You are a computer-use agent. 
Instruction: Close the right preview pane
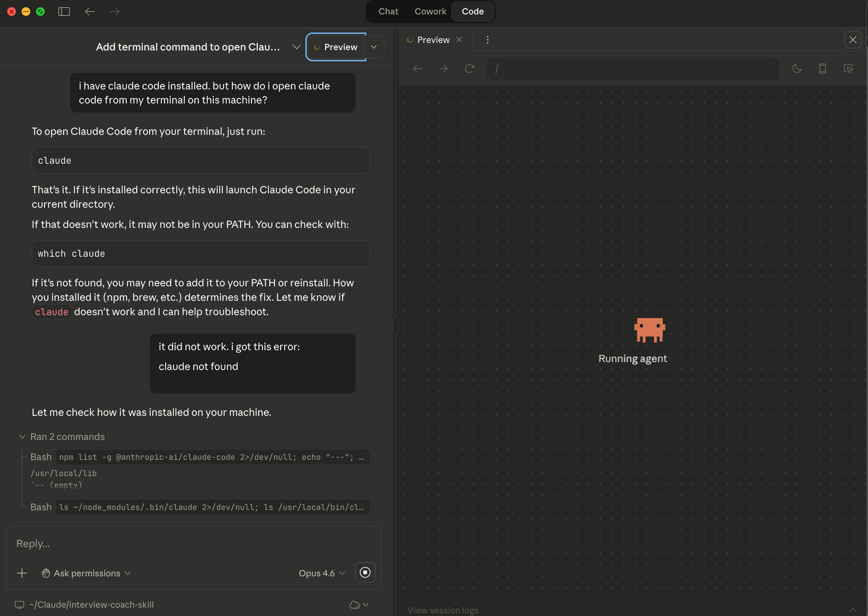(x=853, y=40)
